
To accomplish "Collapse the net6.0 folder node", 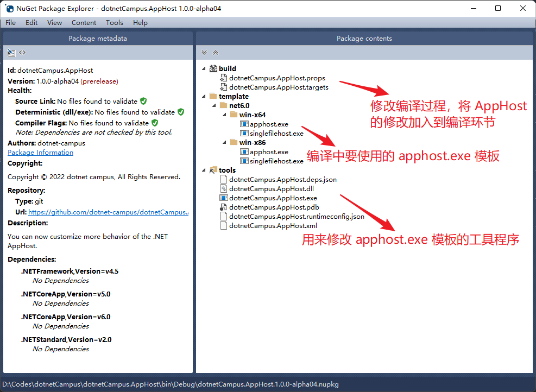I will 213,105.
